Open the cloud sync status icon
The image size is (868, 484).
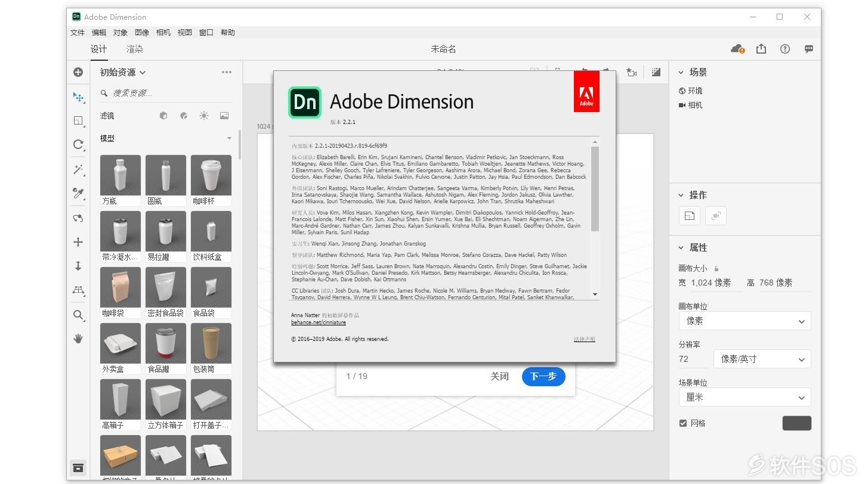coord(738,49)
